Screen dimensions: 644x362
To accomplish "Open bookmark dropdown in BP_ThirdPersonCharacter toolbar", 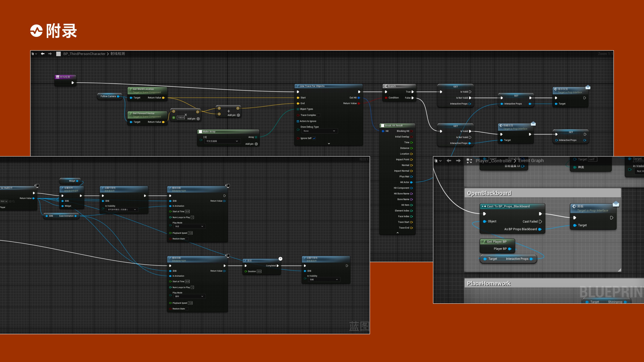I will pos(34,54).
